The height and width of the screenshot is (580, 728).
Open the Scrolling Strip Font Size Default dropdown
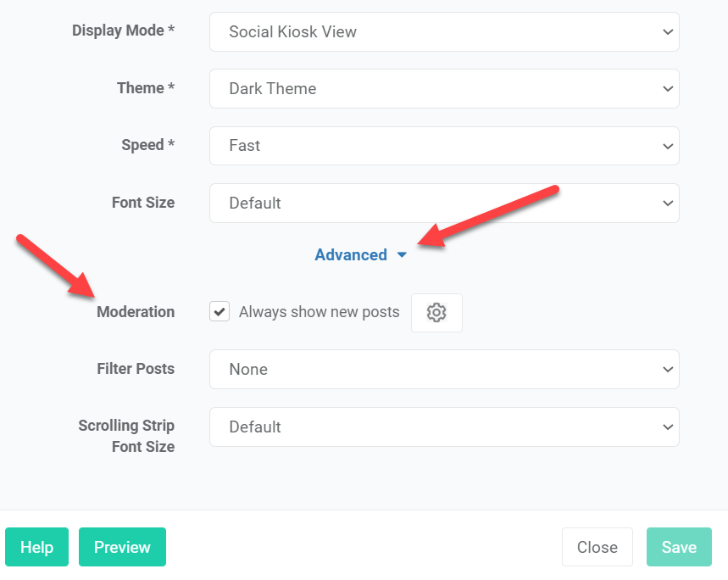click(444, 427)
